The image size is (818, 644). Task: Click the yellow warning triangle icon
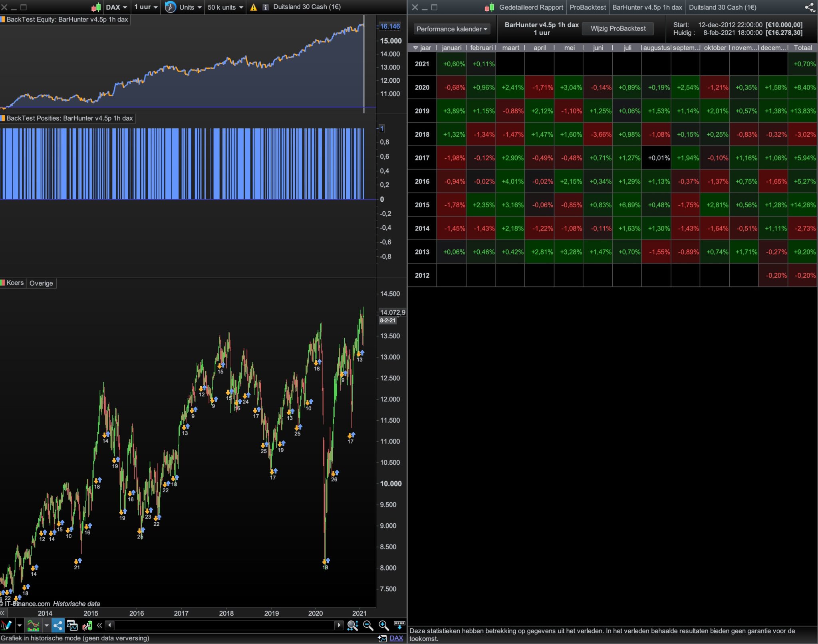[x=253, y=7]
